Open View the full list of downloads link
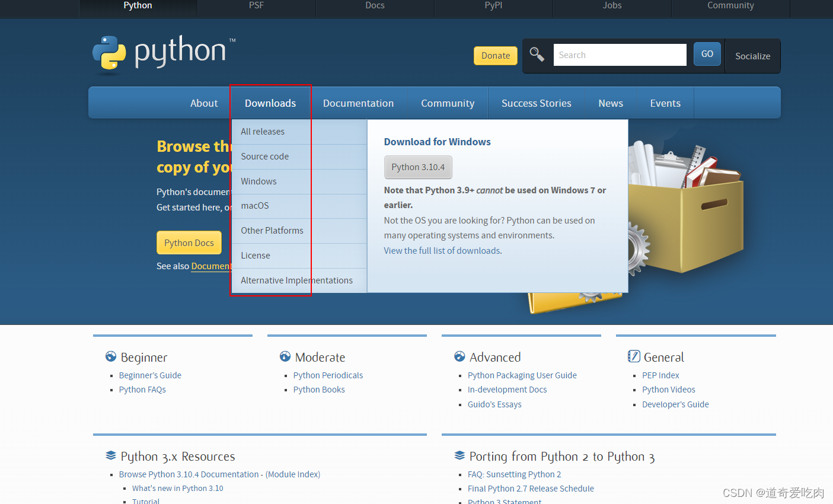Image resolution: width=833 pixels, height=504 pixels. click(x=442, y=251)
